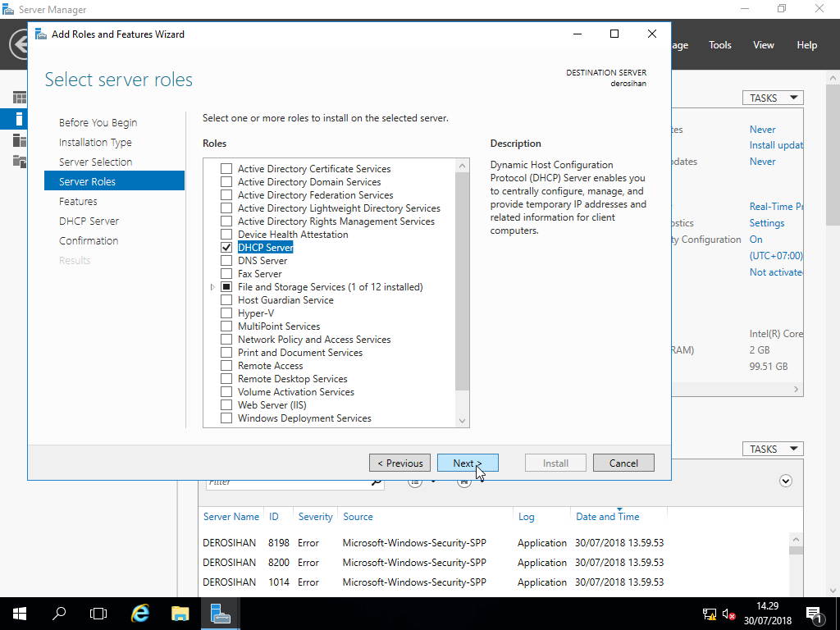Viewport: 840px width, 630px height.
Task: Expand File and Storage Services node
Action: click(x=212, y=287)
